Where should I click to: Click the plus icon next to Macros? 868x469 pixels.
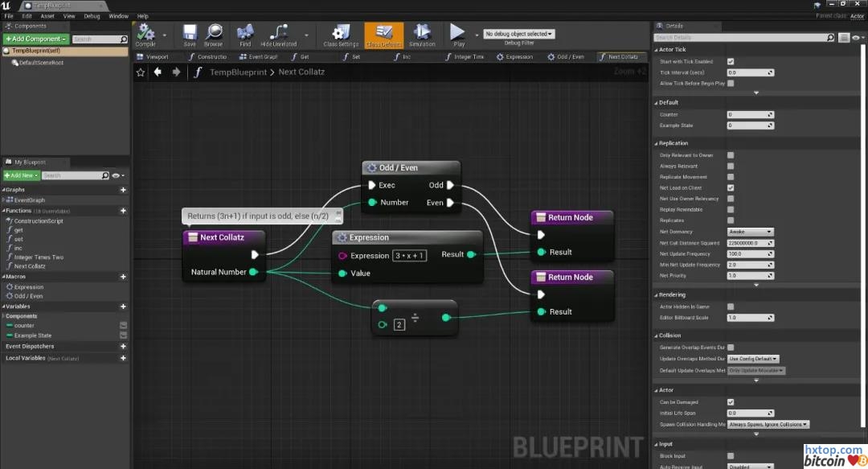click(x=123, y=277)
